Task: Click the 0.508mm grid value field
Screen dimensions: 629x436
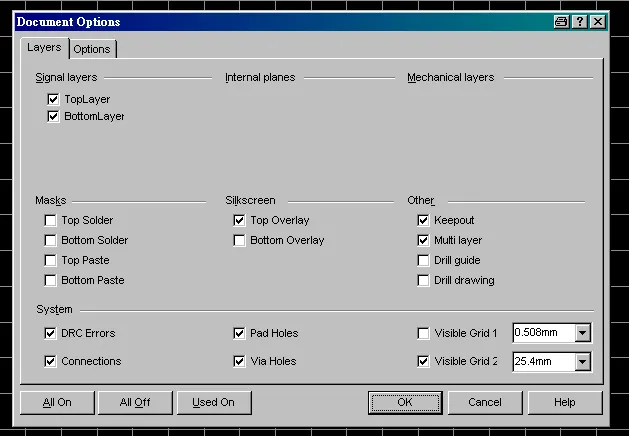Action: (544, 333)
